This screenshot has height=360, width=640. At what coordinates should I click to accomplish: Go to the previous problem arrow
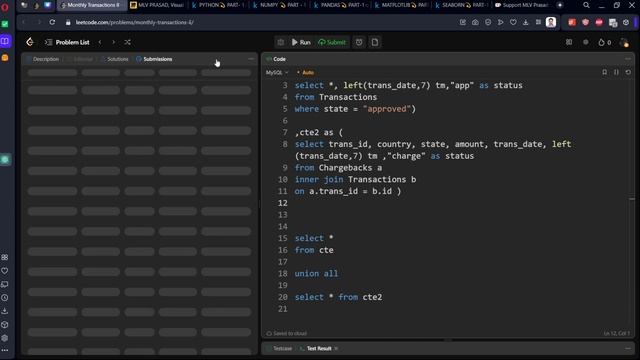click(x=100, y=42)
